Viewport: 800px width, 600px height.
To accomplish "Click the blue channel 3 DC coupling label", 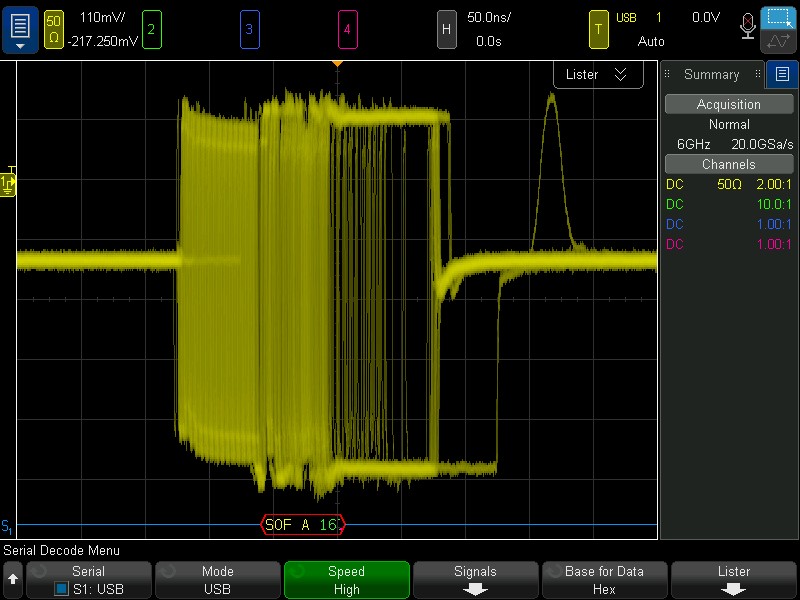I will tap(674, 224).
